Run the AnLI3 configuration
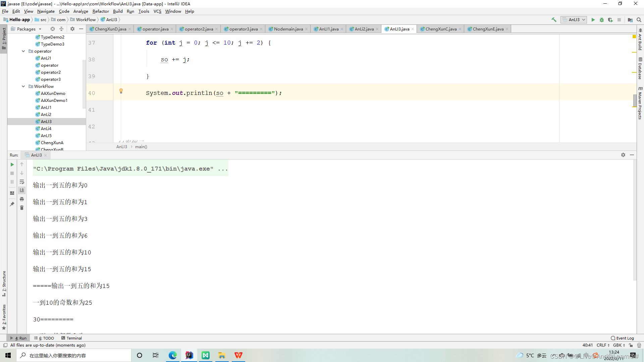The width and height of the screenshot is (644, 362). (593, 20)
